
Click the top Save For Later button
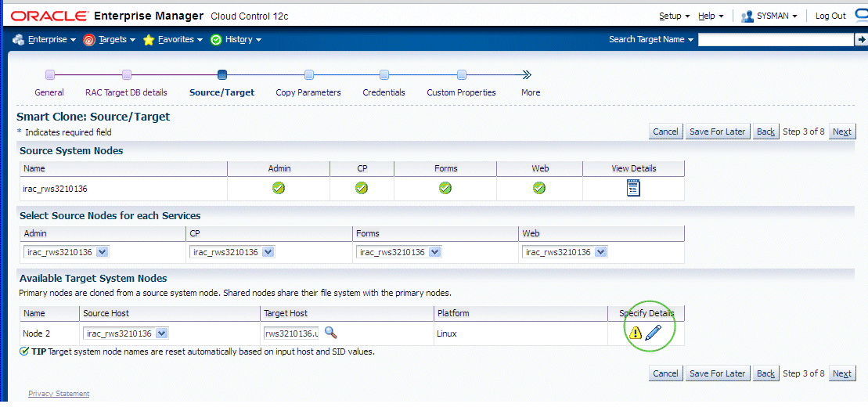[x=718, y=132]
